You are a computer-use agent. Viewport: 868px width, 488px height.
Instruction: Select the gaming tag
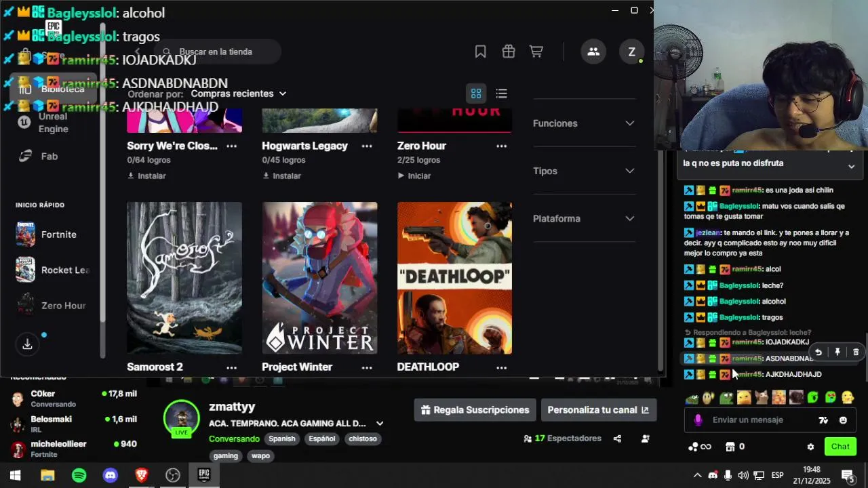click(x=226, y=455)
